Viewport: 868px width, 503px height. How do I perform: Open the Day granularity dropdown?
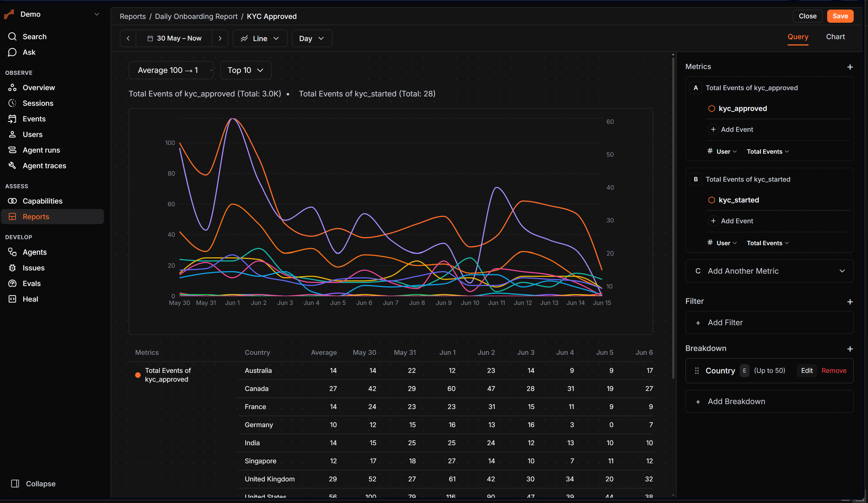point(312,38)
